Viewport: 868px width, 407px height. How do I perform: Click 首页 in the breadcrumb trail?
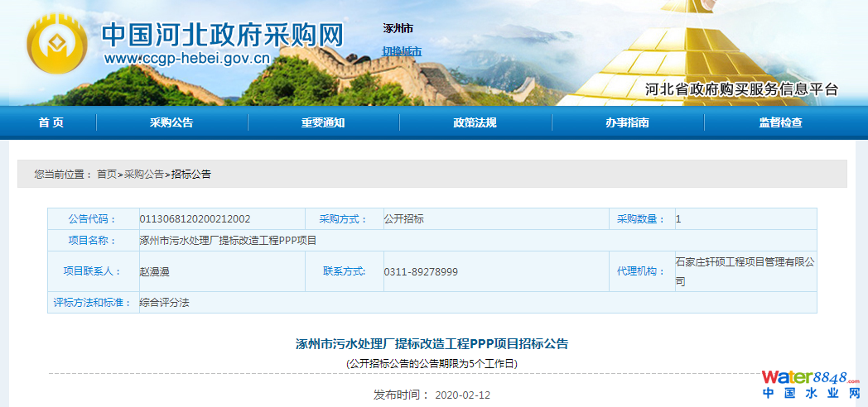click(x=106, y=175)
